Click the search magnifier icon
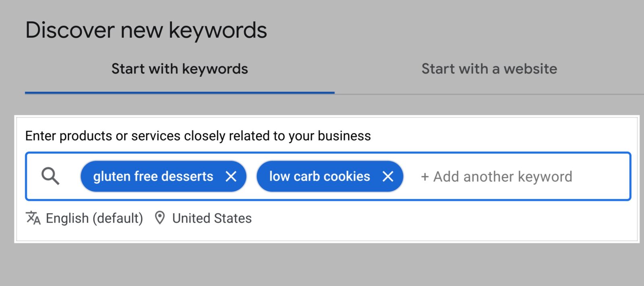This screenshot has height=286, width=644. pos(51,176)
